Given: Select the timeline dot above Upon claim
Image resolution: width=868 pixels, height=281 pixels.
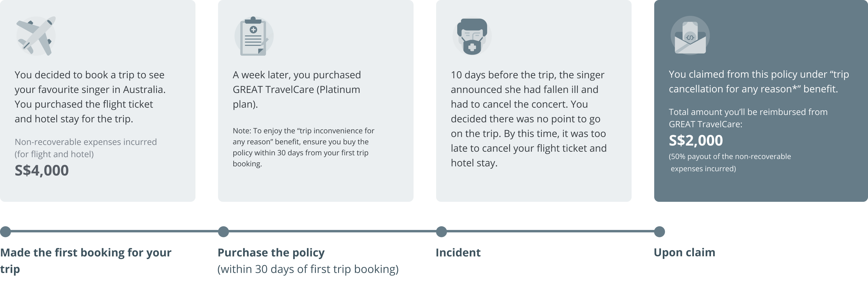Looking at the screenshot, I should pos(659,232).
